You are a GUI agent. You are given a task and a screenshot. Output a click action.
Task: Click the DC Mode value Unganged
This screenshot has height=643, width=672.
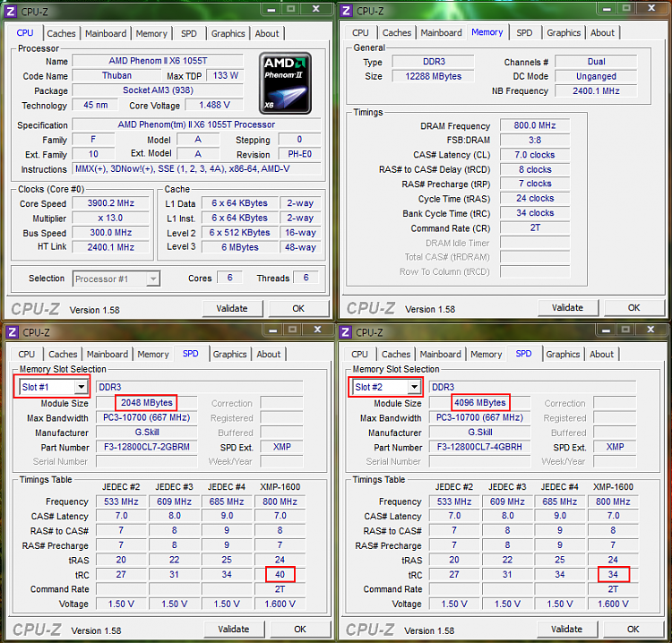[x=596, y=76]
